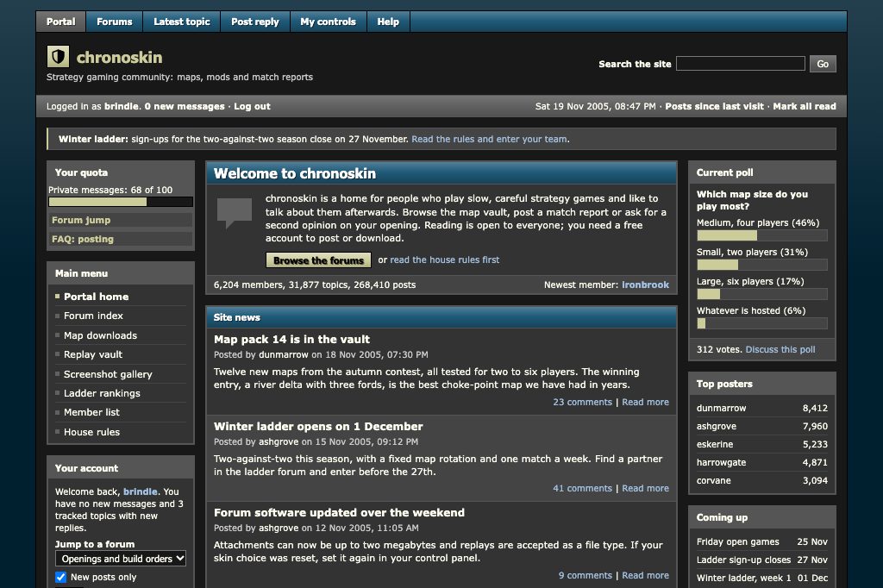Click the Whatever is hosted poll bar
Screen dimensions: 883x588
click(x=762, y=323)
